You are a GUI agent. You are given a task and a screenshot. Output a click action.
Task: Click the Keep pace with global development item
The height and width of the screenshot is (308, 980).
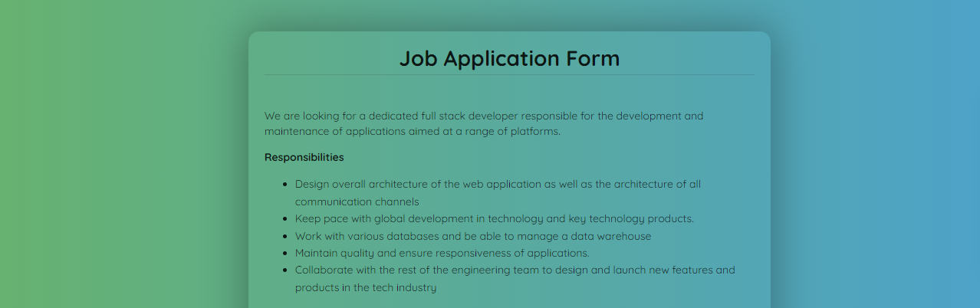click(x=494, y=218)
